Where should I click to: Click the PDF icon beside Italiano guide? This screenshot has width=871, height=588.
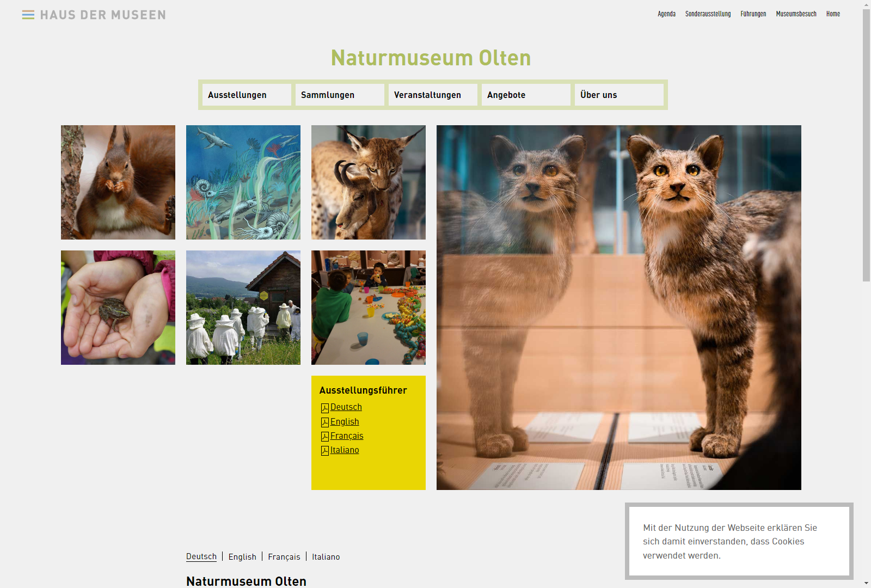point(325,451)
